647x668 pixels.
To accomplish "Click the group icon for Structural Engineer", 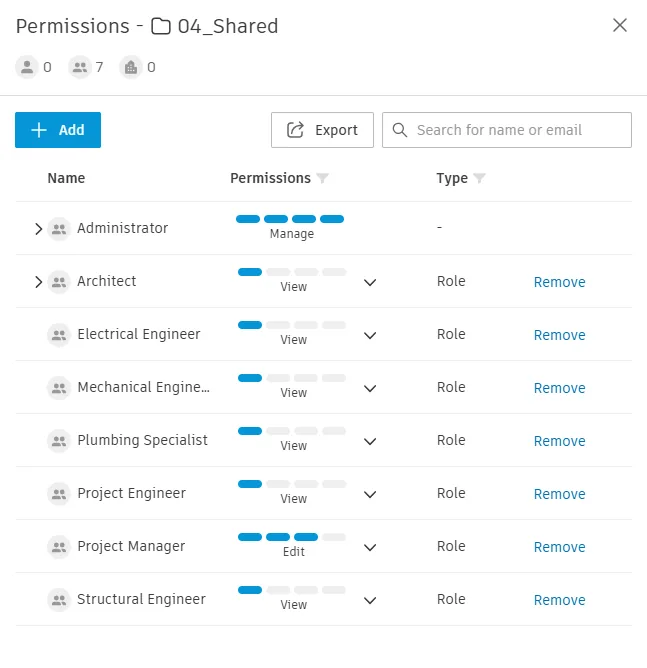I will (59, 600).
